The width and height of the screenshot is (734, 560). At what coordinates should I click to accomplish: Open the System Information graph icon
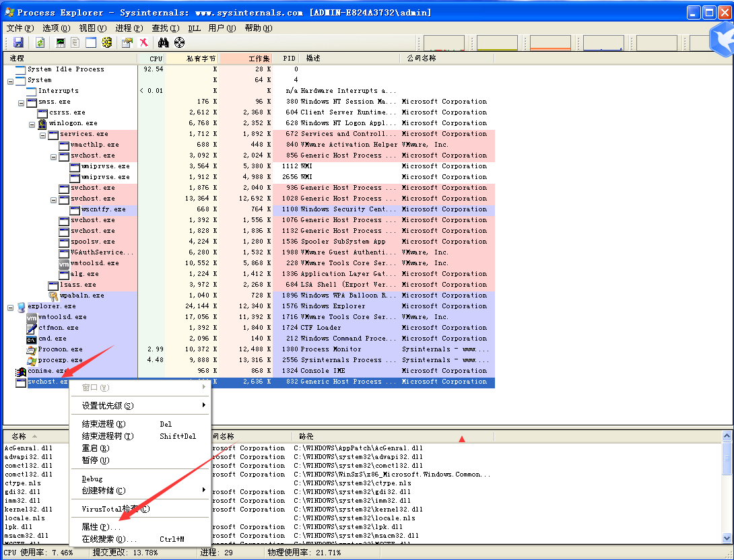(x=61, y=42)
